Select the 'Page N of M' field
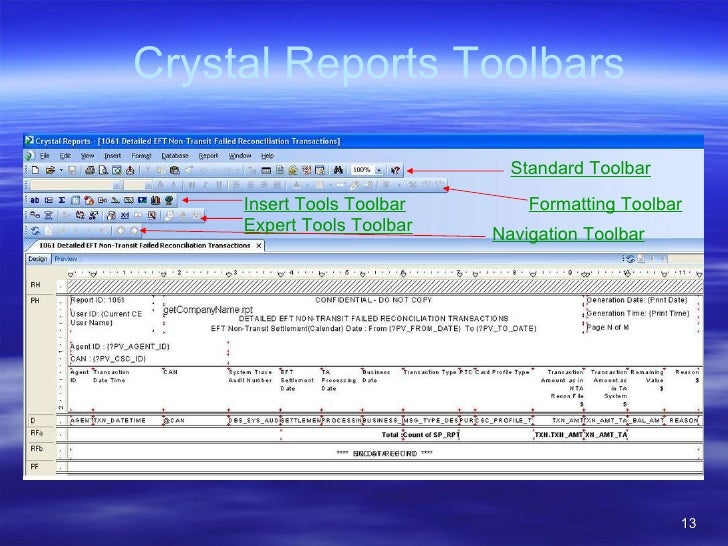728x546 pixels. tap(608, 327)
